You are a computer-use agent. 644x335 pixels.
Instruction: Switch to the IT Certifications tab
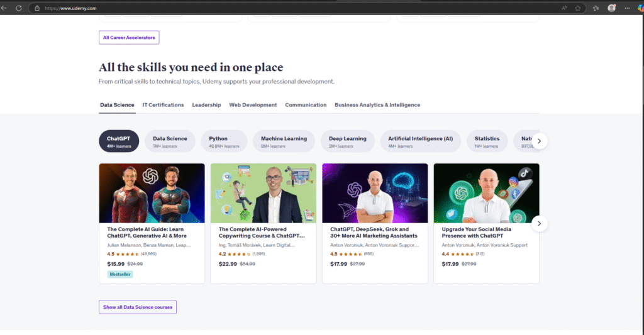163,105
